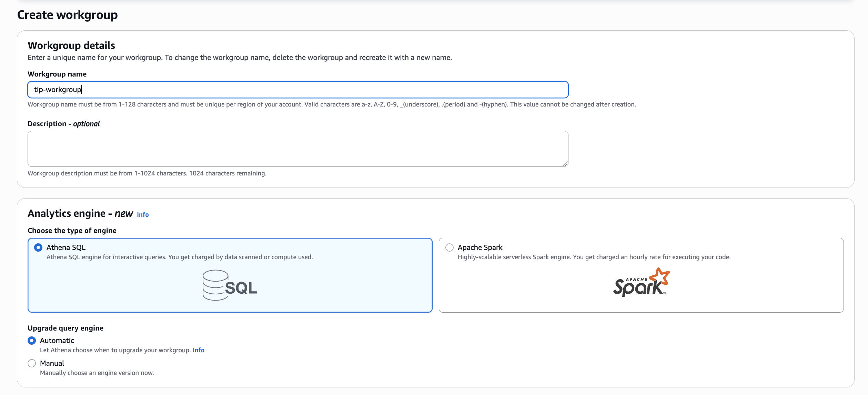The width and height of the screenshot is (868, 395).
Task: Open the Info link after upgrade description
Action: [x=199, y=350]
